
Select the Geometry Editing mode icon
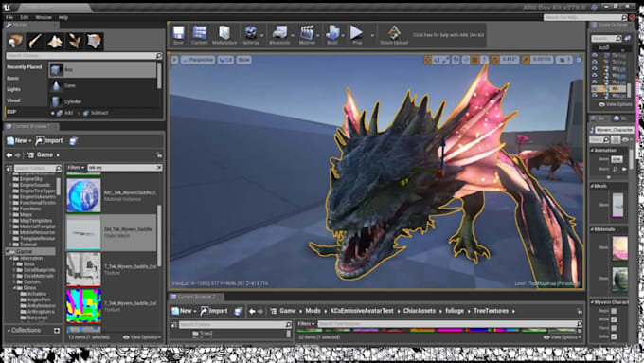coord(94,41)
